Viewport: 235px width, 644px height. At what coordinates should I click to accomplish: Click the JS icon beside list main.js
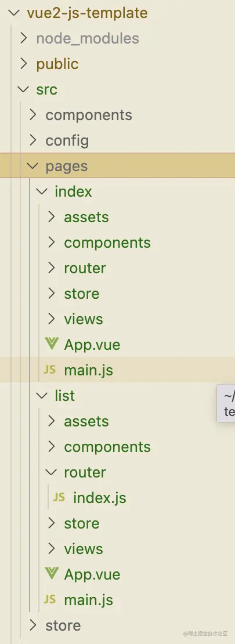coord(49,599)
